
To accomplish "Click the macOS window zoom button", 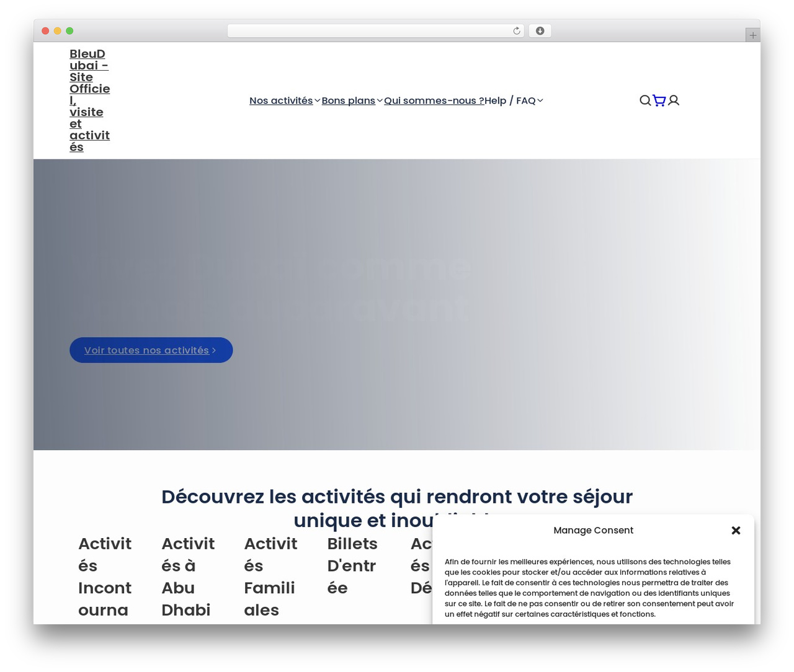I will (x=70, y=31).
